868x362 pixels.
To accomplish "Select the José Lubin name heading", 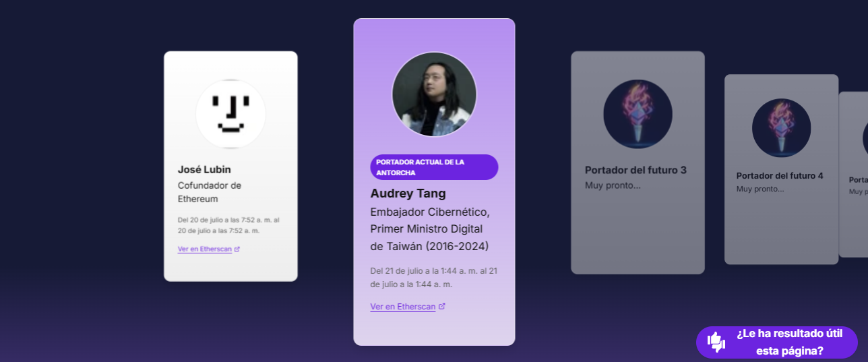I will coord(204,169).
